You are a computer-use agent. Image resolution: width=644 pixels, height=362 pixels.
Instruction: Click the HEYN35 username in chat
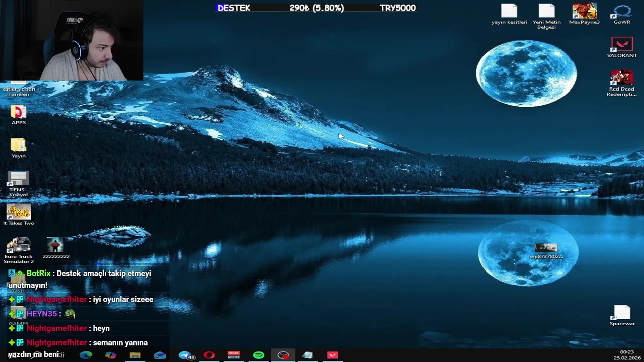point(42,313)
